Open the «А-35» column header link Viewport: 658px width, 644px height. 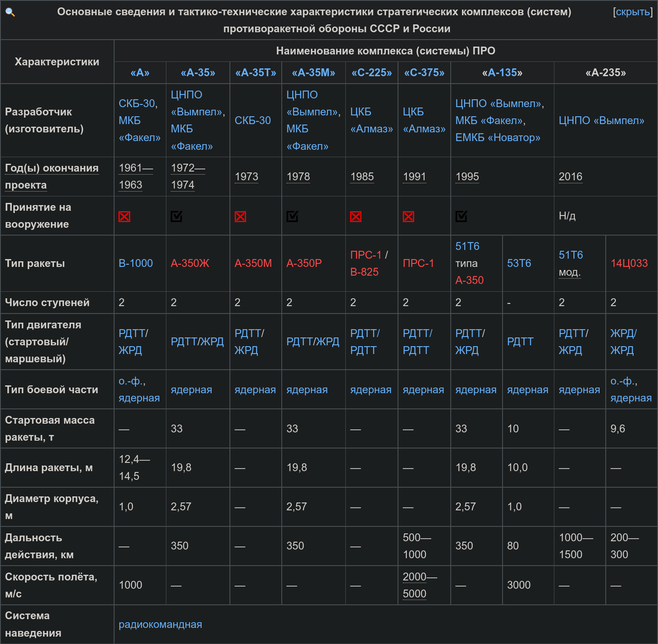coord(198,73)
